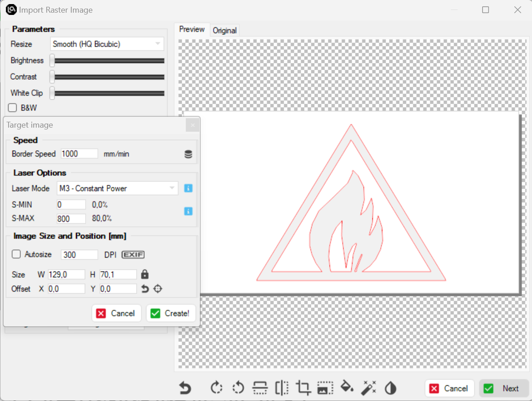Select the crop tool
The width and height of the screenshot is (532, 401).
pyautogui.click(x=303, y=388)
